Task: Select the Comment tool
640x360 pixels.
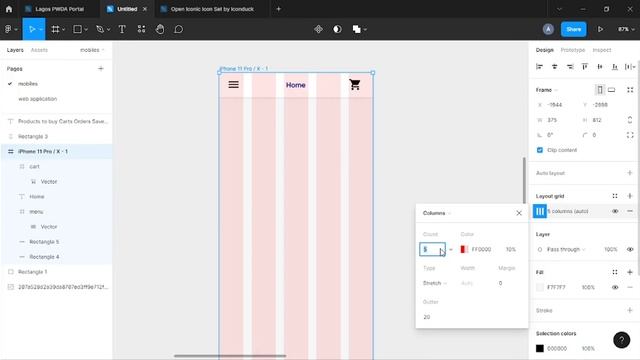Action: 178,29
